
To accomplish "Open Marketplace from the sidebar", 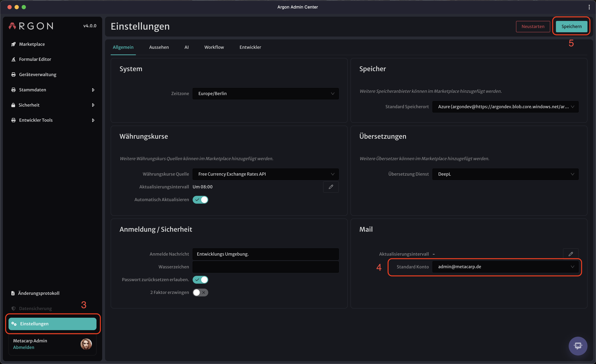I will click(x=53, y=44).
